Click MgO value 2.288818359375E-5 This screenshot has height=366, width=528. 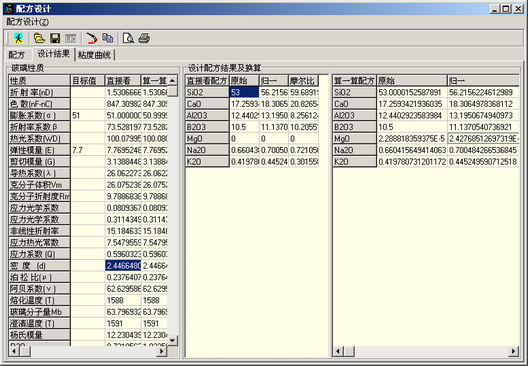click(412, 138)
